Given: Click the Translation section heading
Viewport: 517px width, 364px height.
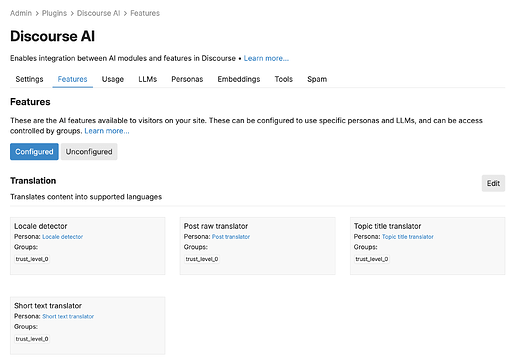Looking at the screenshot, I should click(33, 181).
